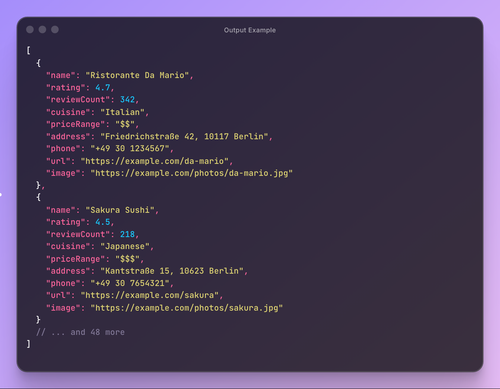Click the "priceRange" key beside "$$$"
Screen dimensions: 500x389
point(75,259)
